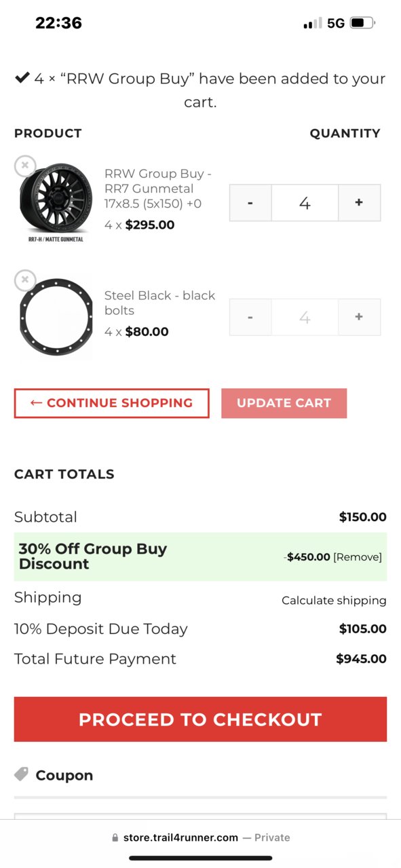The width and height of the screenshot is (401, 868).
Task: Open Calculate shipping link
Action: point(334,601)
